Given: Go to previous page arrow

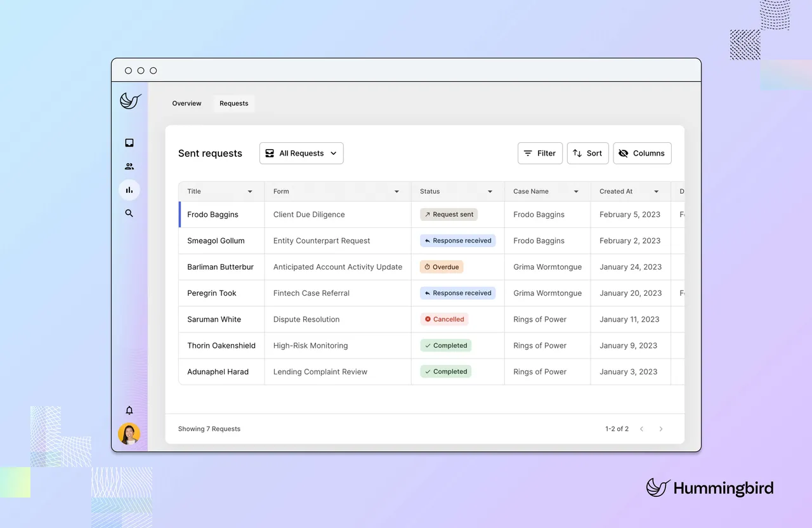Looking at the screenshot, I should click(x=641, y=429).
